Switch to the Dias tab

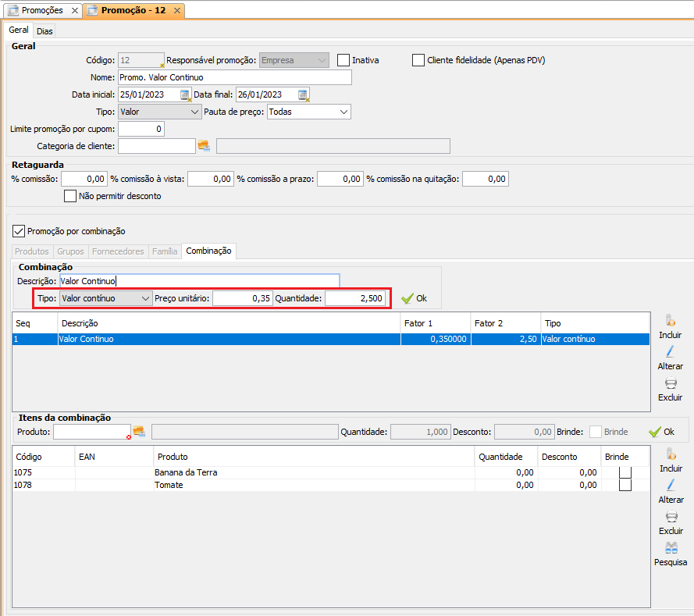click(x=44, y=31)
